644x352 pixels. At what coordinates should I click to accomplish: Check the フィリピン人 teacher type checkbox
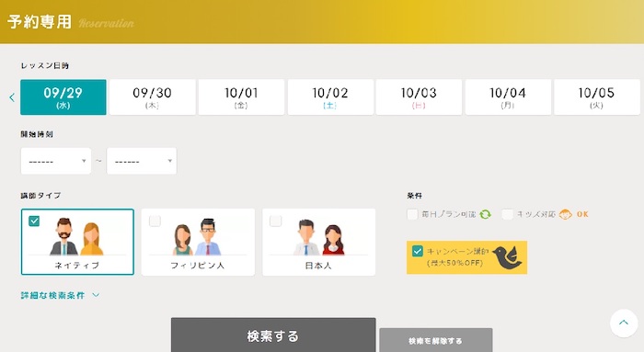[155, 221]
